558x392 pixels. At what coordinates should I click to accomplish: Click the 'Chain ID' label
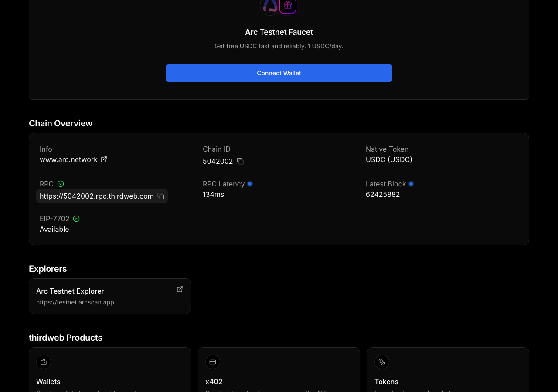pyautogui.click(x=217, y=149)
